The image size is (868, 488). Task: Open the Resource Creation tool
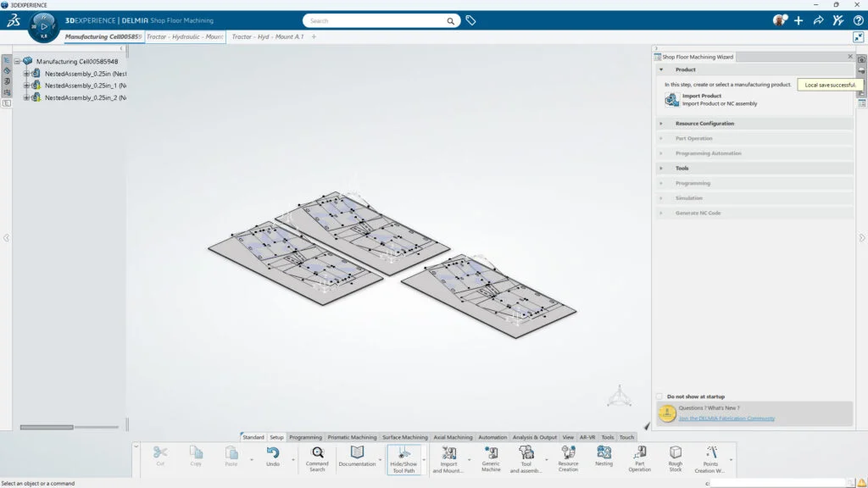[x=568, y=459]
